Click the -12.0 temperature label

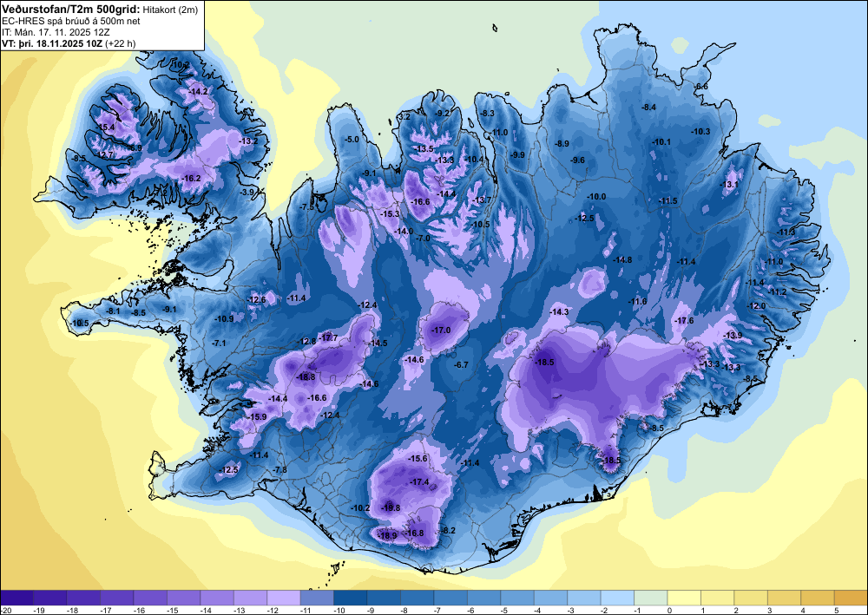[756, 306]
